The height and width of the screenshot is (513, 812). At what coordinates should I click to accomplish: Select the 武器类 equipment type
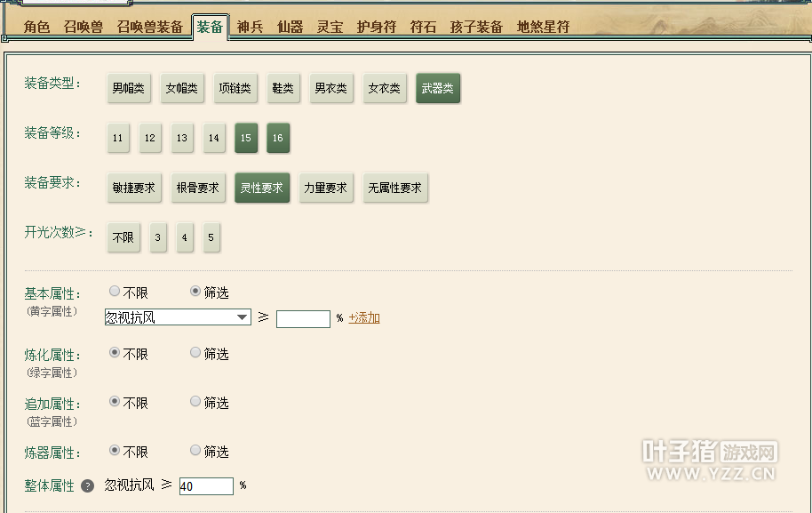click(438, 89)
